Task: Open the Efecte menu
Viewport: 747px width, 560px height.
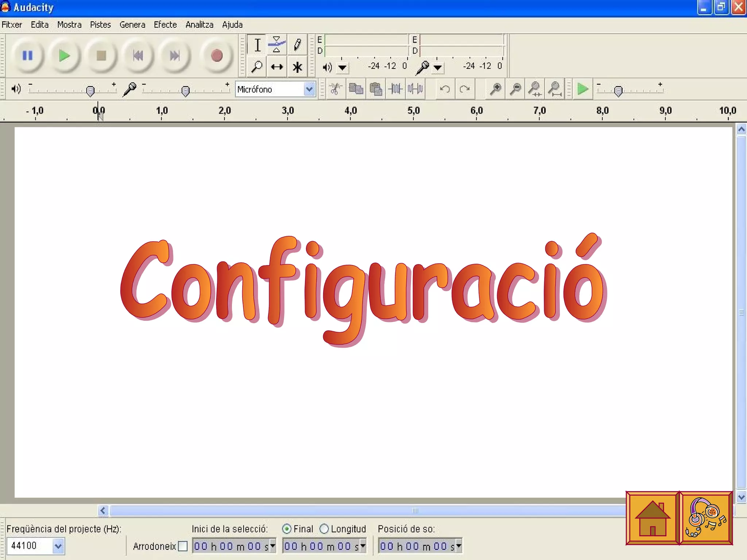Action: click(x=165, y=25)
